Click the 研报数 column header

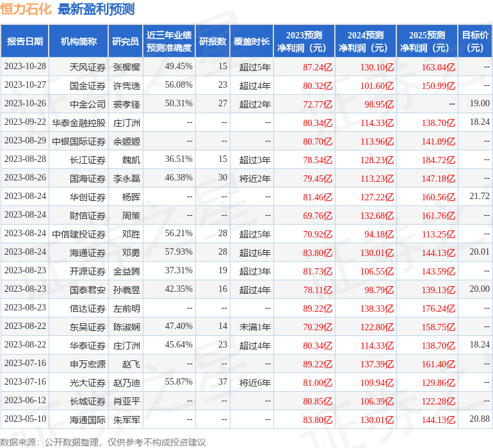click(x=213, y=41)
